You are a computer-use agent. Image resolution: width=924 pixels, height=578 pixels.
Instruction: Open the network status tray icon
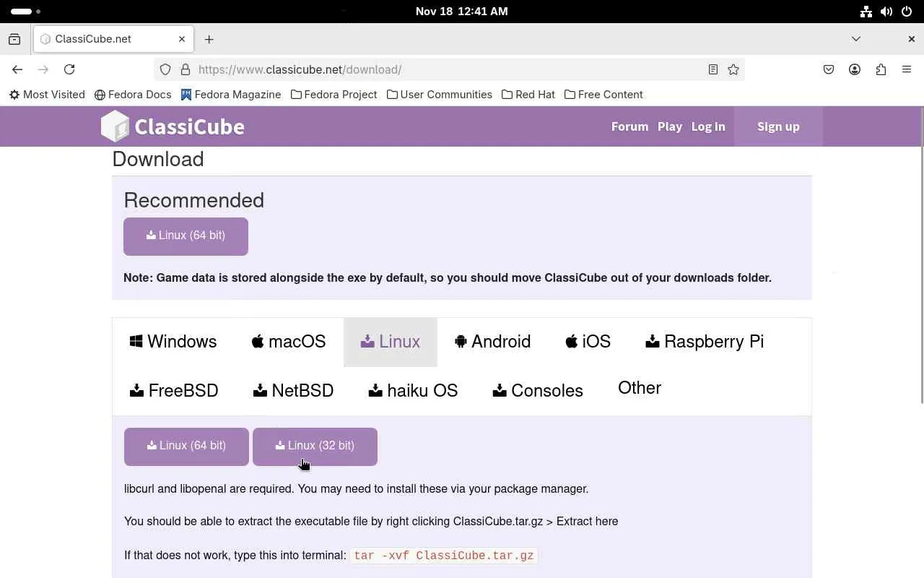[866, 12]
